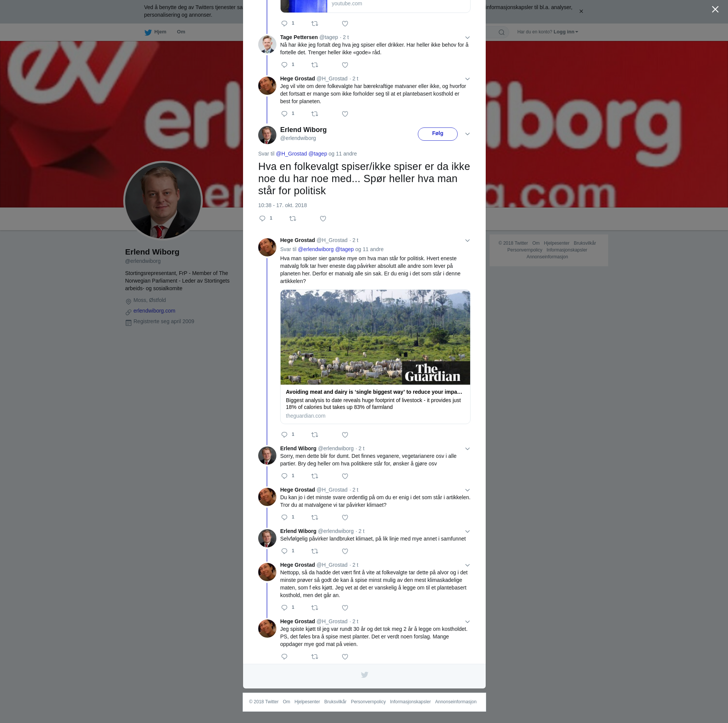Go to the Hjem Twitter bird icon
728x723 pixels.
point(148,32)
